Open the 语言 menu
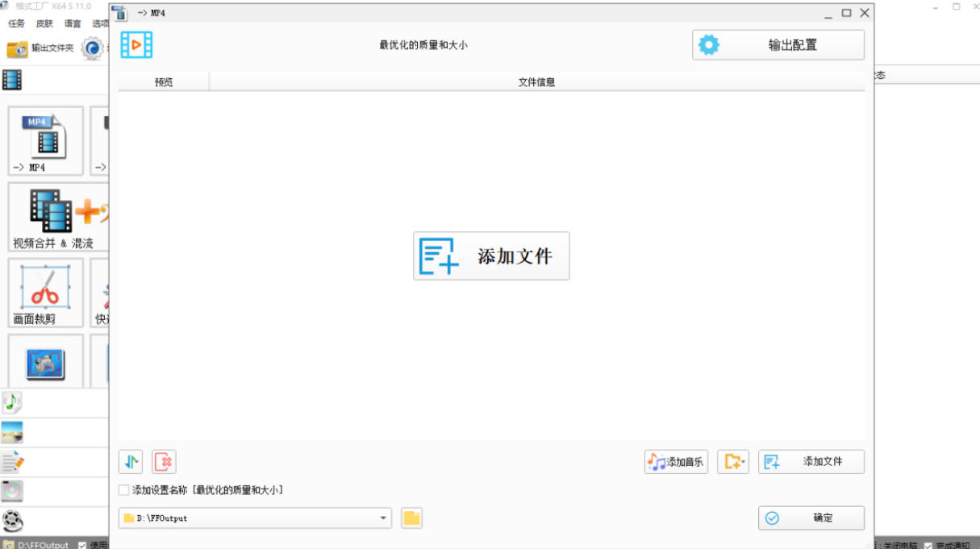The image size is (980, 549). coord(73,23)
